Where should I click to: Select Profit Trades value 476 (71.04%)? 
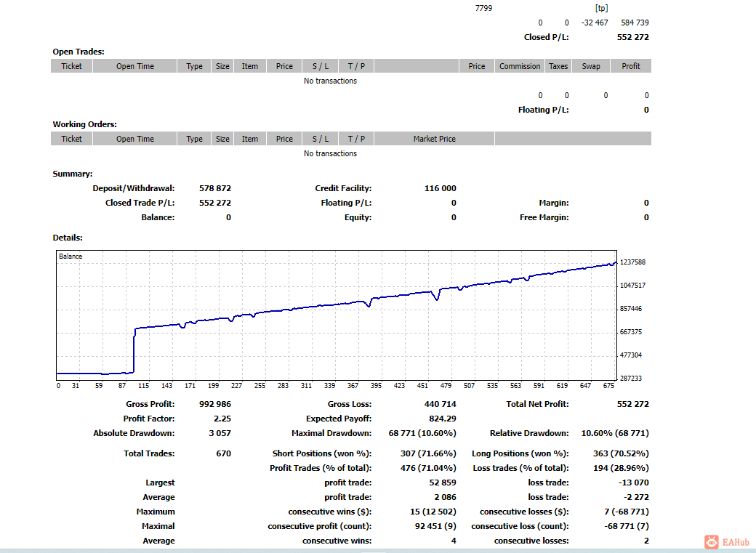(428, 468)
